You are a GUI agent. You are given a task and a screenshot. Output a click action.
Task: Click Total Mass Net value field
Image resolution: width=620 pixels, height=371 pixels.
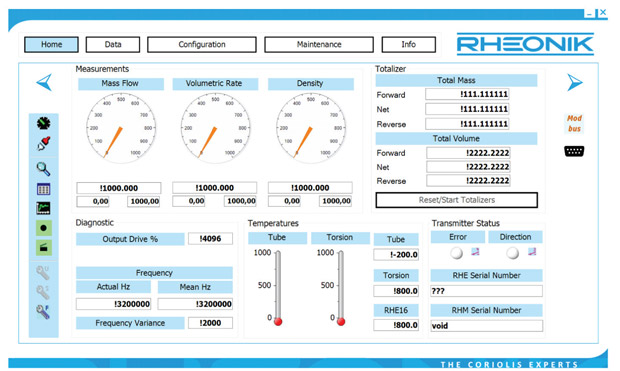click(467, 109)
